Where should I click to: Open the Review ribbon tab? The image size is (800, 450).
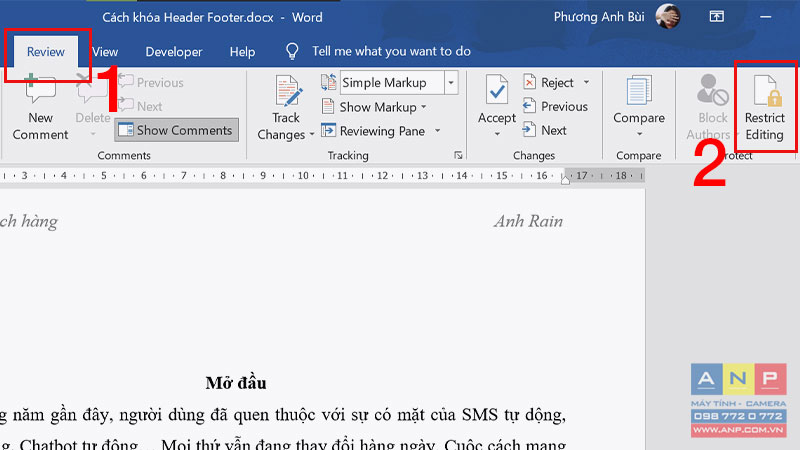(46, 52)
